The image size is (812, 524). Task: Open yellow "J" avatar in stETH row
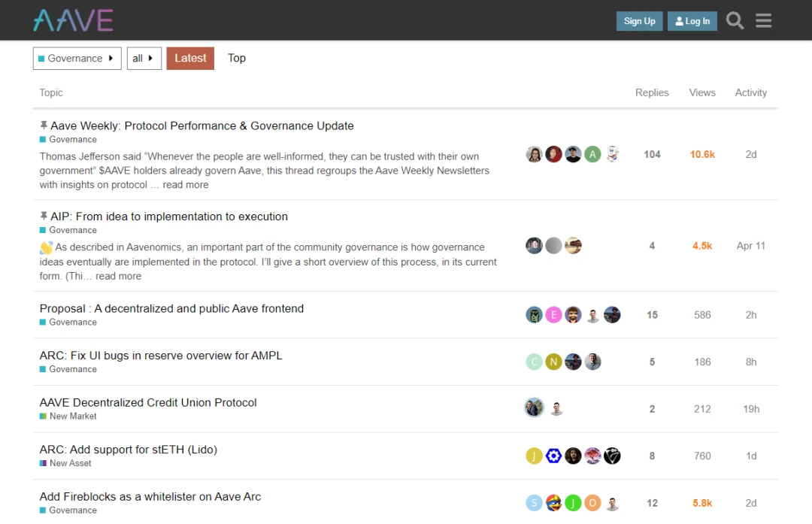[x=534, y=456]
